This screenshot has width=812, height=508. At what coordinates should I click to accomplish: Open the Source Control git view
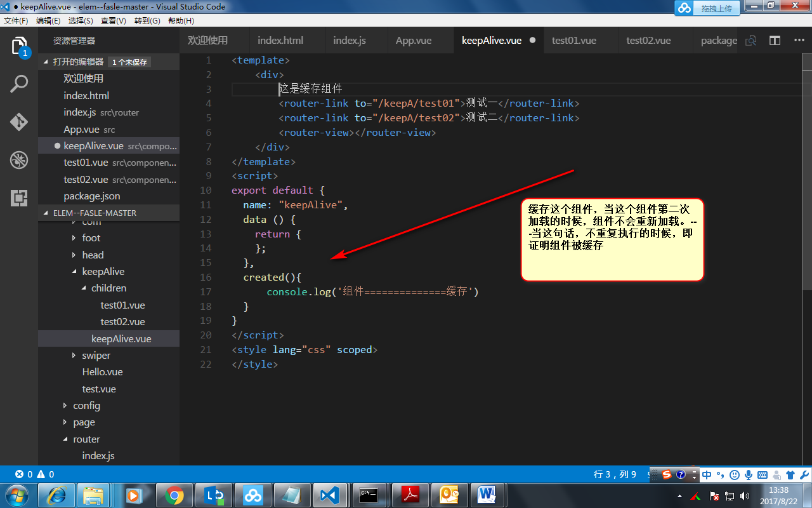tap(19, 121)
